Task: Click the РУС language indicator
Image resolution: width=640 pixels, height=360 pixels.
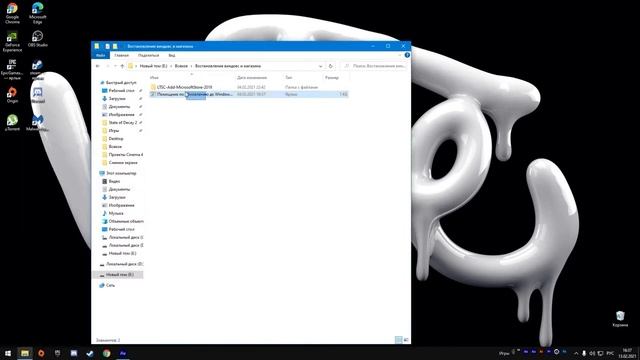Action: tap(610, 353)
